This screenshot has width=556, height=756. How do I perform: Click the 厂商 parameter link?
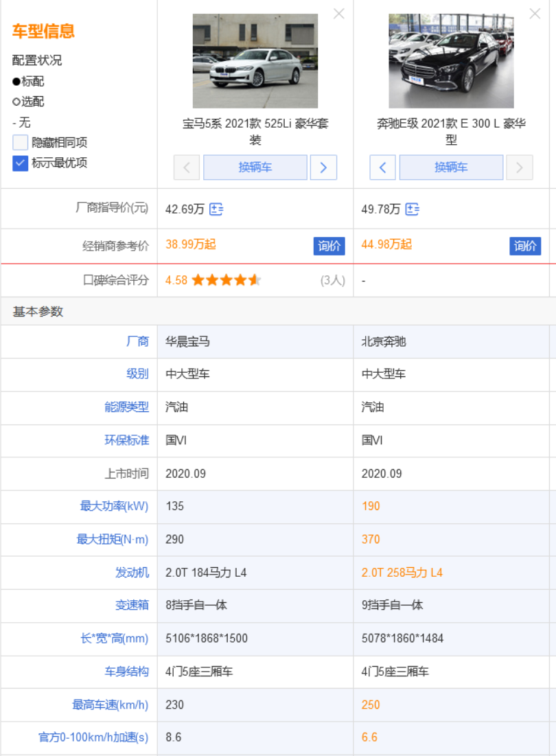pos(137,342)
